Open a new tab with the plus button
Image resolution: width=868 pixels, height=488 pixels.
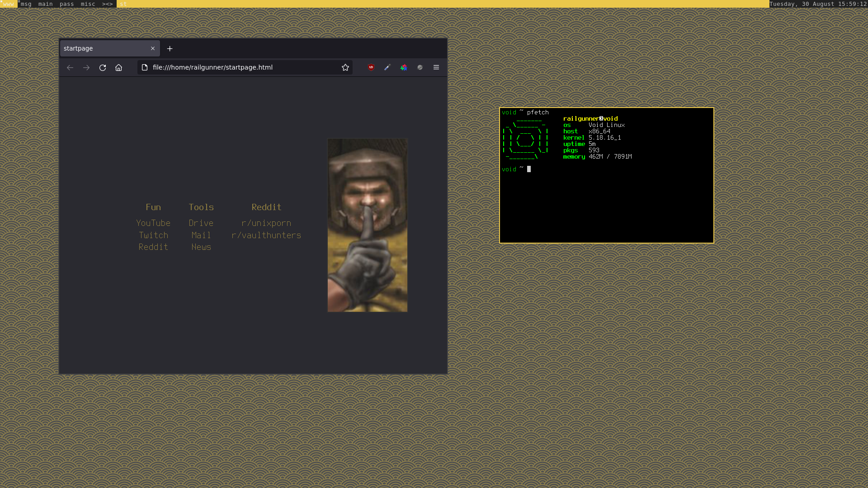click(170, 48)
